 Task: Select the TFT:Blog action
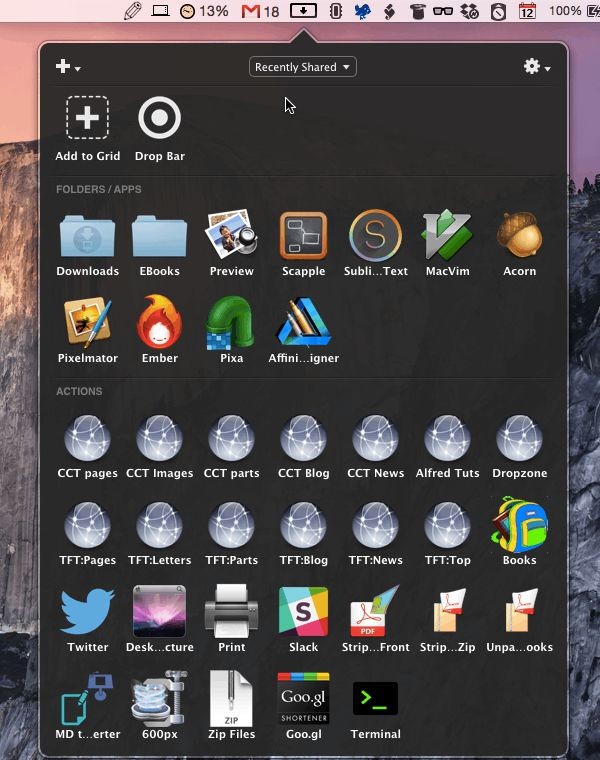pyautogui.click(x=303, y=525)
